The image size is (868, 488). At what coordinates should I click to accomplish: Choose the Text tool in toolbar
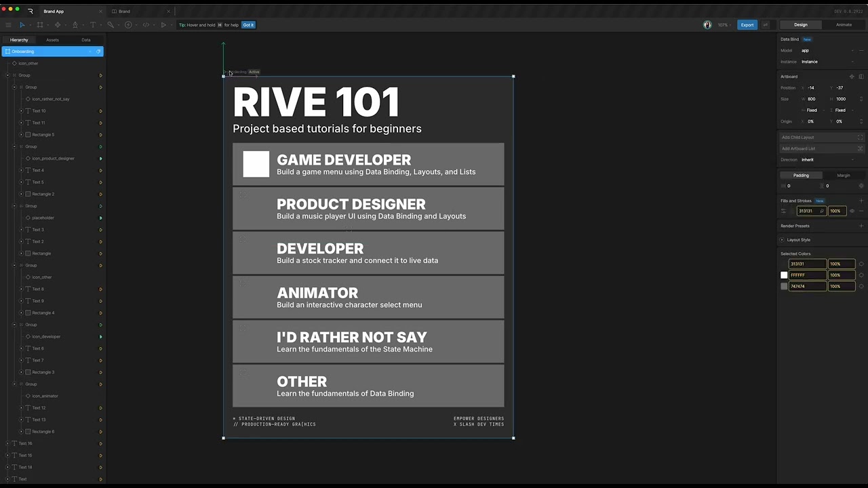pos(93,25)
